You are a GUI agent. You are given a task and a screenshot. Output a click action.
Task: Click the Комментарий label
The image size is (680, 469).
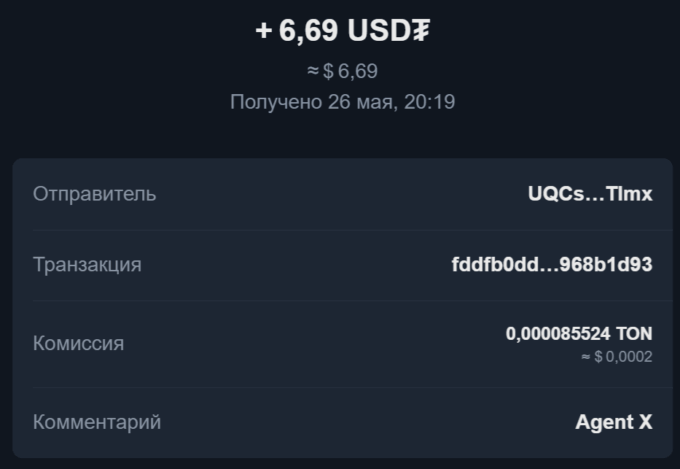[x=97, y=422]
